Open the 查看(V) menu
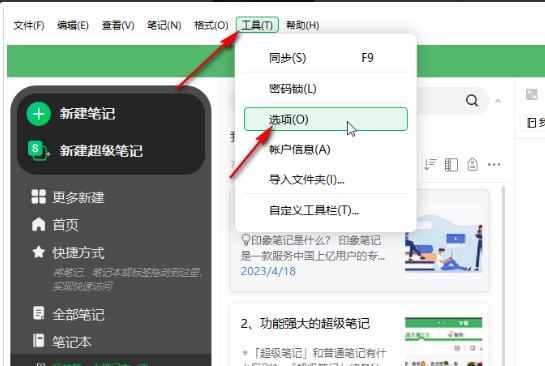Screen dimensions: 545x366 pyautogui.click(x=118, y=25)
